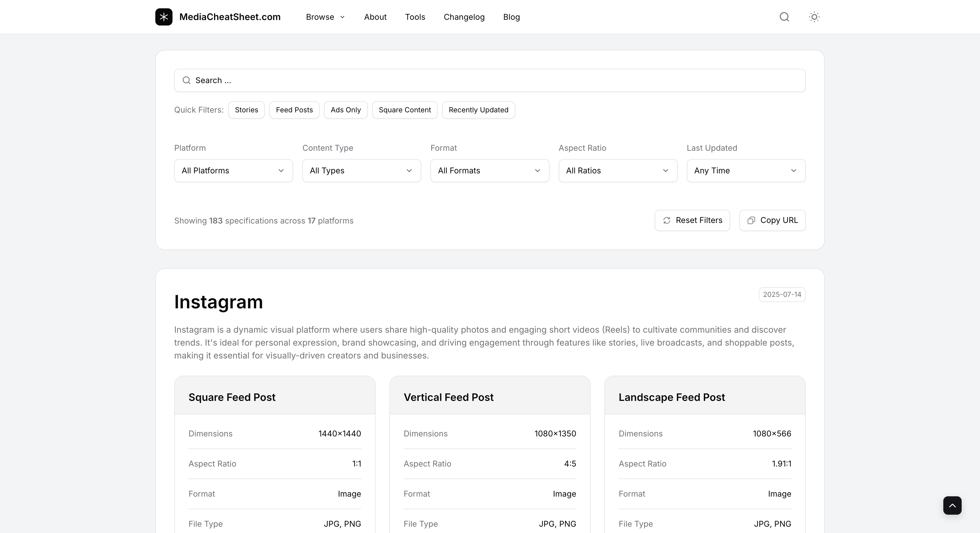Toggle the Stories quick filter

coord(246,110)
